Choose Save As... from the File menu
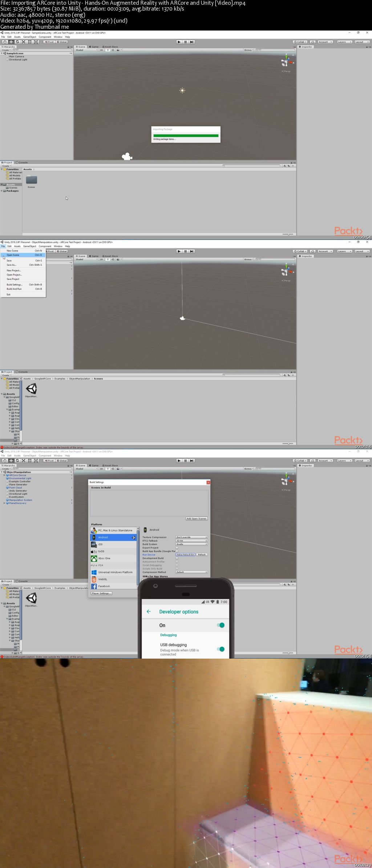This screenshot has width=372, height=868. click(23, 265)
